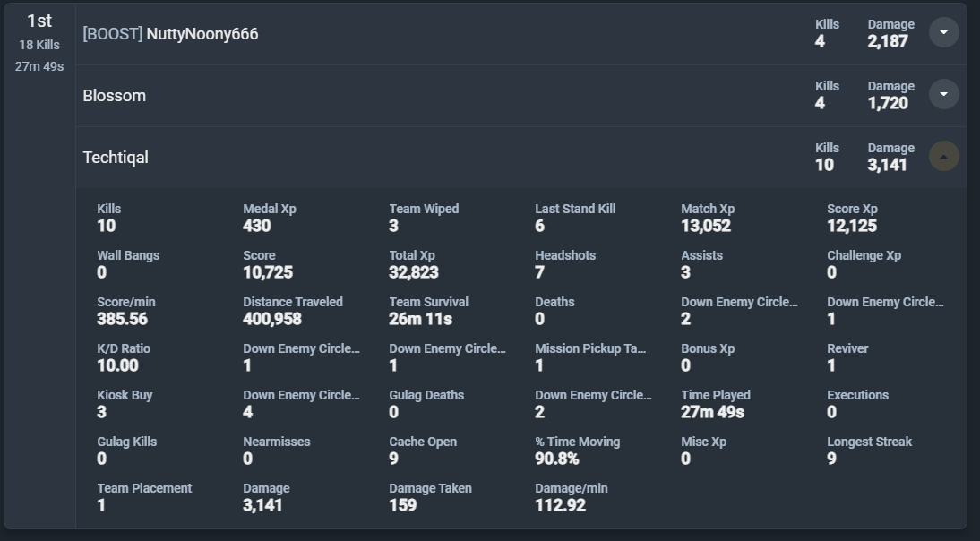The width and height of the screenshot is (980, 541).
Task: Open the Blossom player row
Action: coord(115,96)
